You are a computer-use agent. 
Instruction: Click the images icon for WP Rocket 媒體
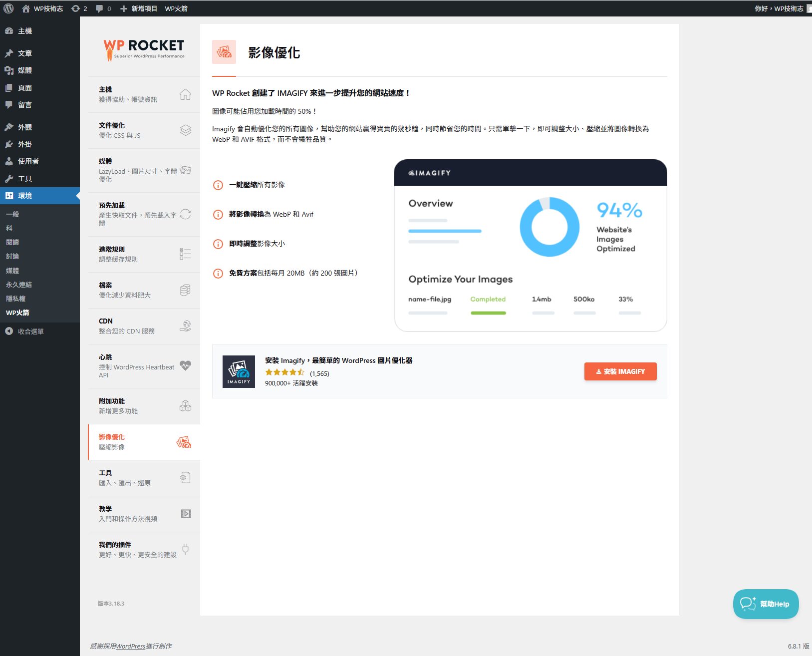(185, 170)
